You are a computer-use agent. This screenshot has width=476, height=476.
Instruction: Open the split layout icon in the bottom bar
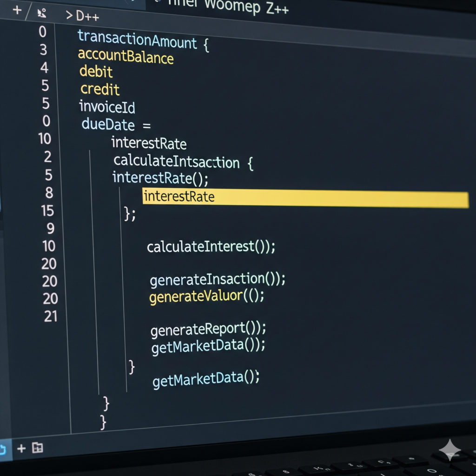[37, 448]
